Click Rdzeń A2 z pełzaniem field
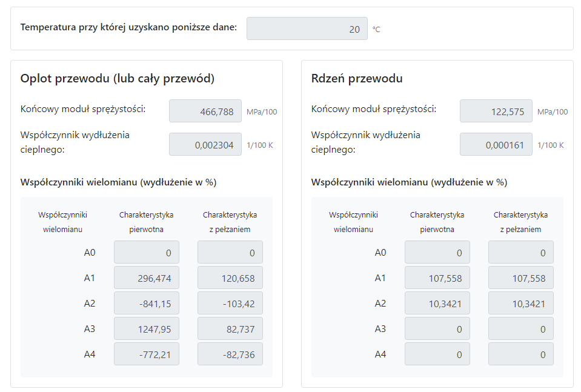Viewport: 581px width, 392px height. coord(521,303)
